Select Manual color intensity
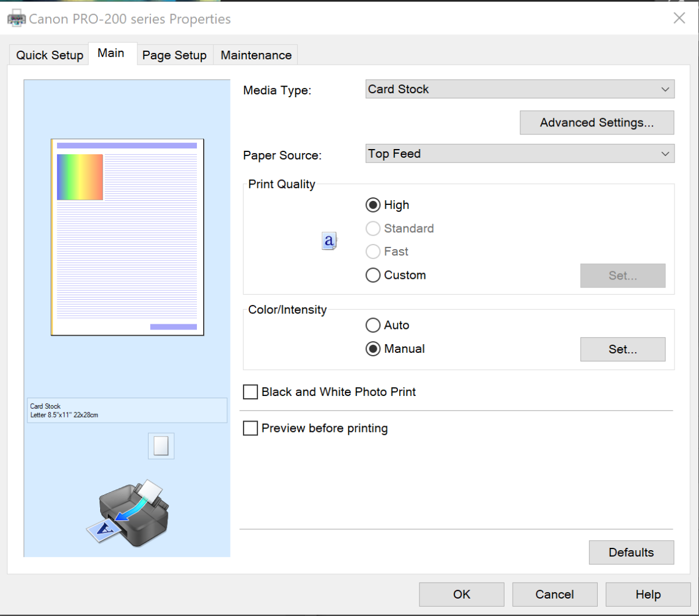Viewport: 699px width, 616px height. coord(395,349)
